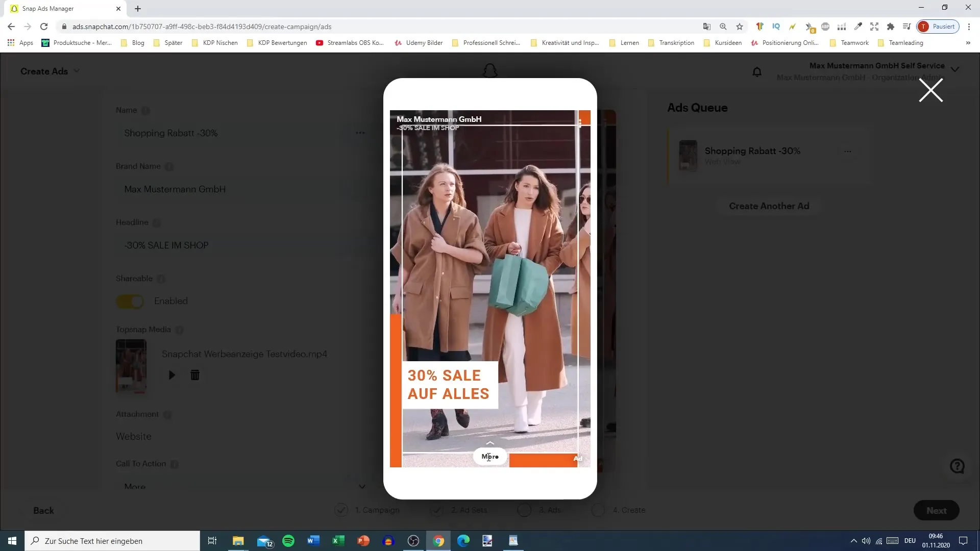
Task: Bookmark this page with the star icon
Action: 740,27
